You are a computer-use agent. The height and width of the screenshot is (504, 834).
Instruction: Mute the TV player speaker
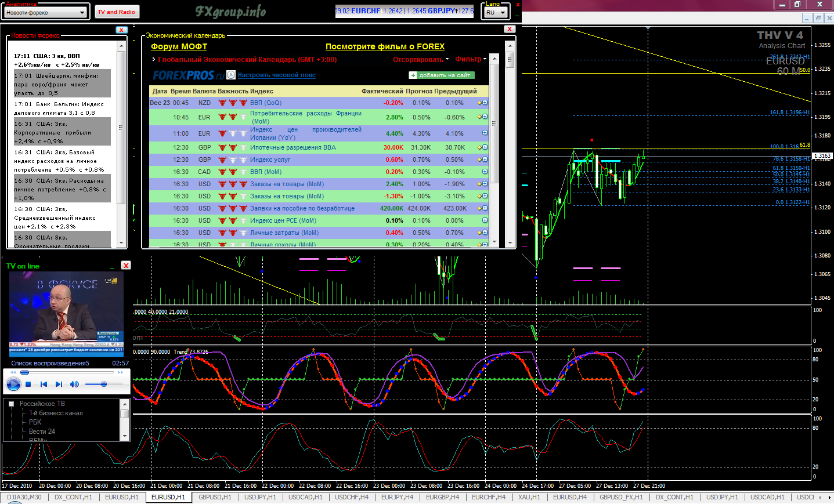coord(74,384)
